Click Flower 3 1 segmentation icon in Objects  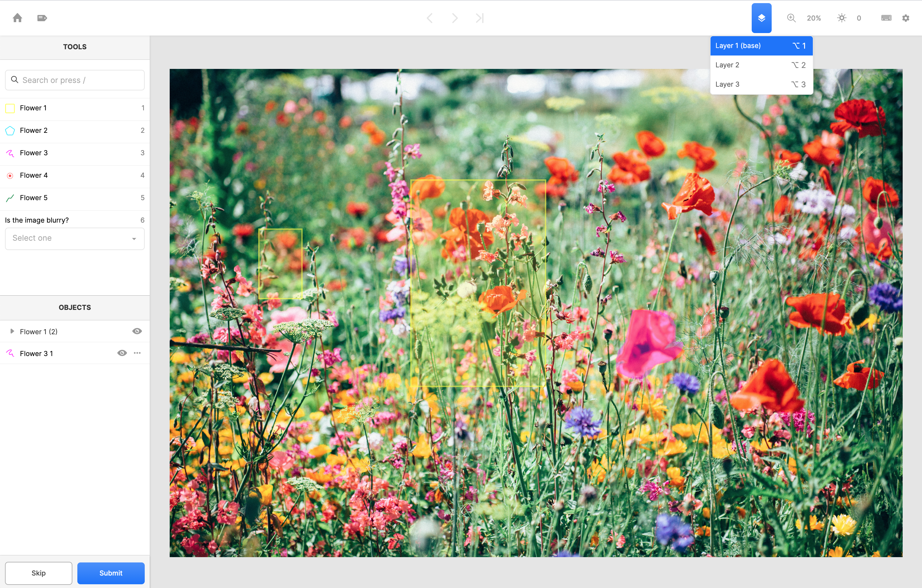[x=10, y=353]
